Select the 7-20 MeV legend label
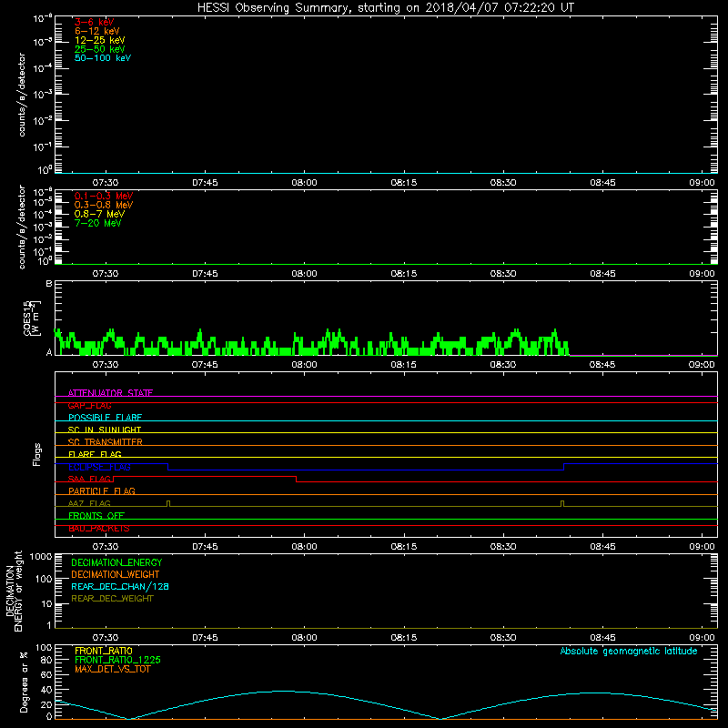Viewport: 728px width, 728px height. (98, 223)
